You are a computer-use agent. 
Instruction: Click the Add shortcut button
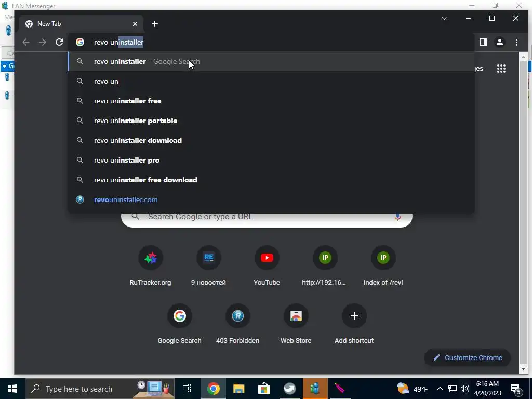[354, 324]
